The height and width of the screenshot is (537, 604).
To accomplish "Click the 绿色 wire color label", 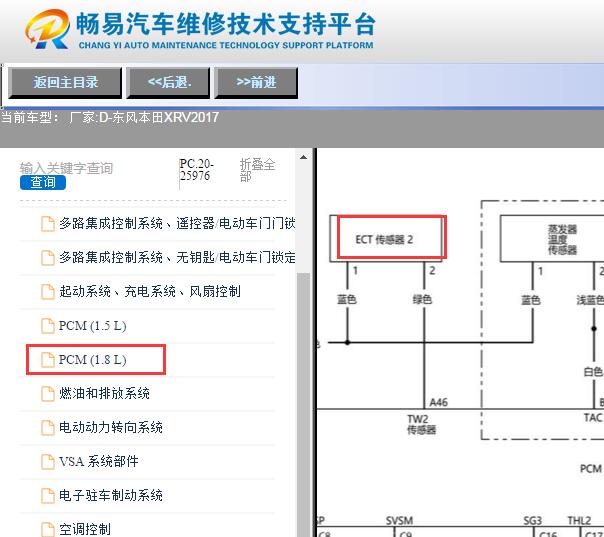I will tap(422, 299).
